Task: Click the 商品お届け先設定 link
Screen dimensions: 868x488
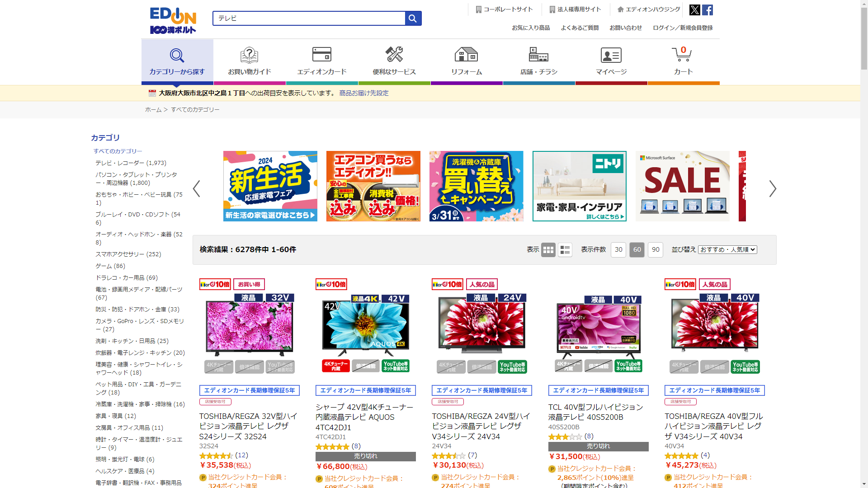Action: pos(364,93)
